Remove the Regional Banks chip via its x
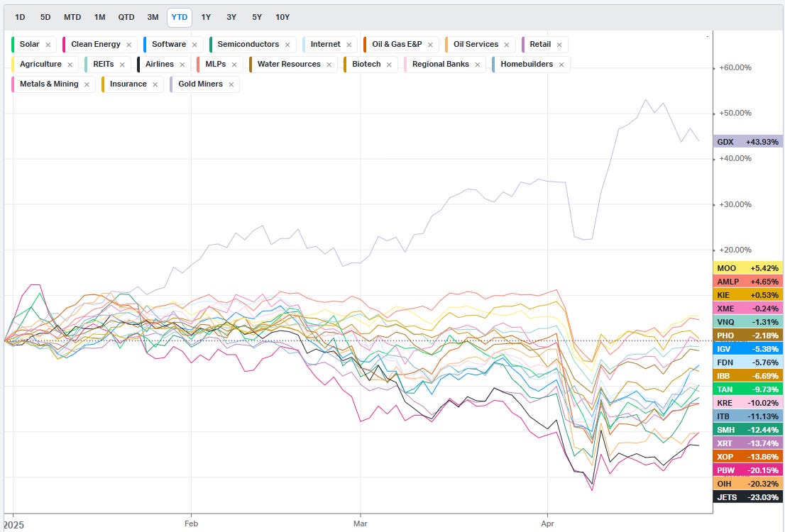Viewport: 785px width, 532px height. click(x=478, y=65)
